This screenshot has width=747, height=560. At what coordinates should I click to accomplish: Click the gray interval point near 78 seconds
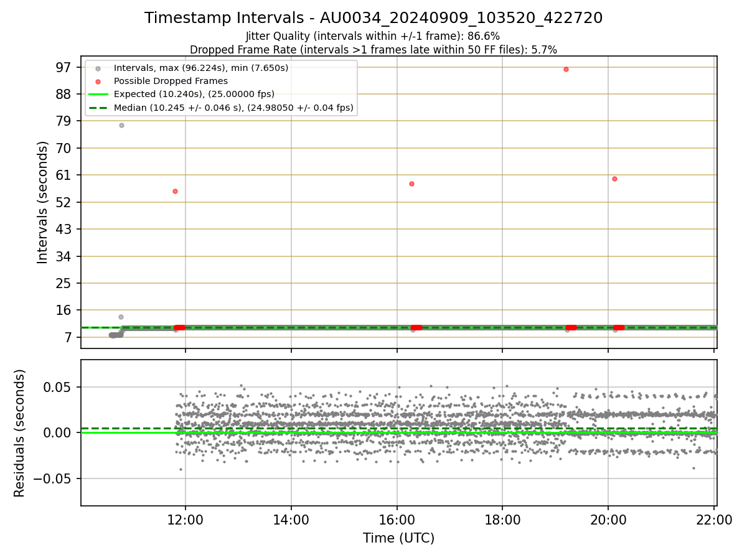point(121,125)
